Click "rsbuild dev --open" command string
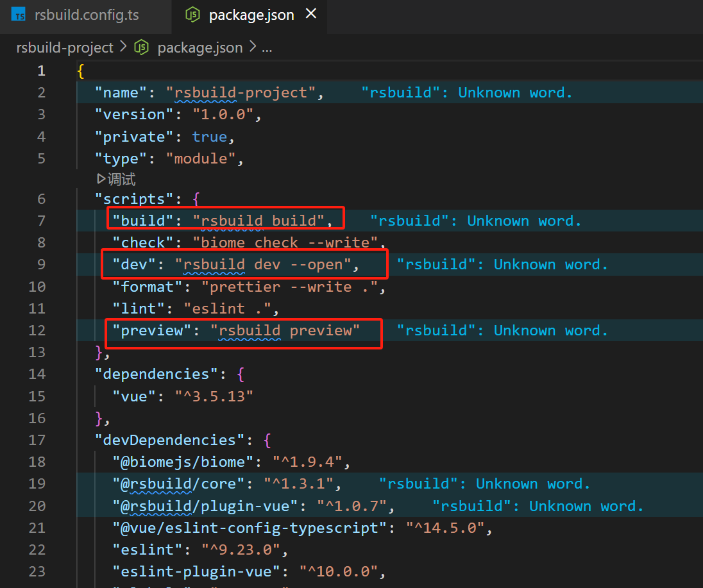 pyautogui.click(x=263, y=265)
